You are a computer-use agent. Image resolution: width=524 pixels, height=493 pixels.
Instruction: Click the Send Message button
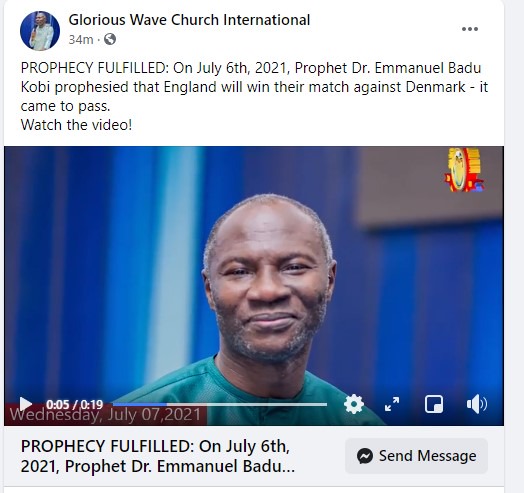click(x=416, y=456)
